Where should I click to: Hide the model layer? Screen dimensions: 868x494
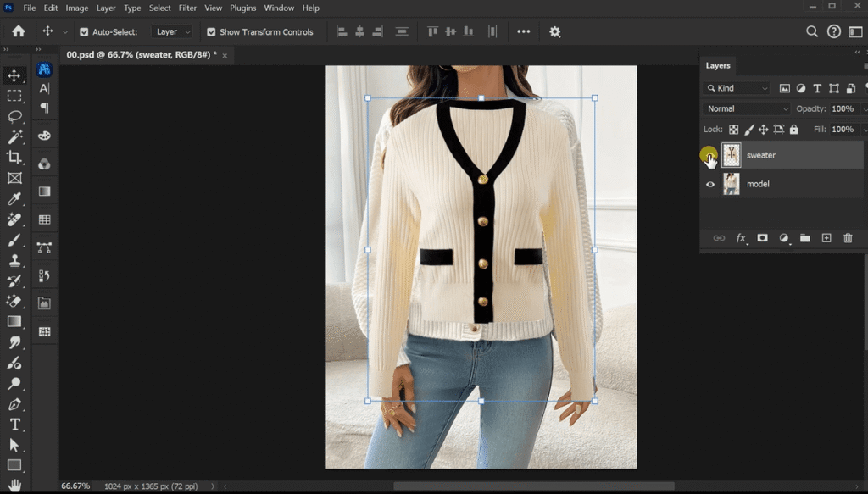click(x=710, y=184)
